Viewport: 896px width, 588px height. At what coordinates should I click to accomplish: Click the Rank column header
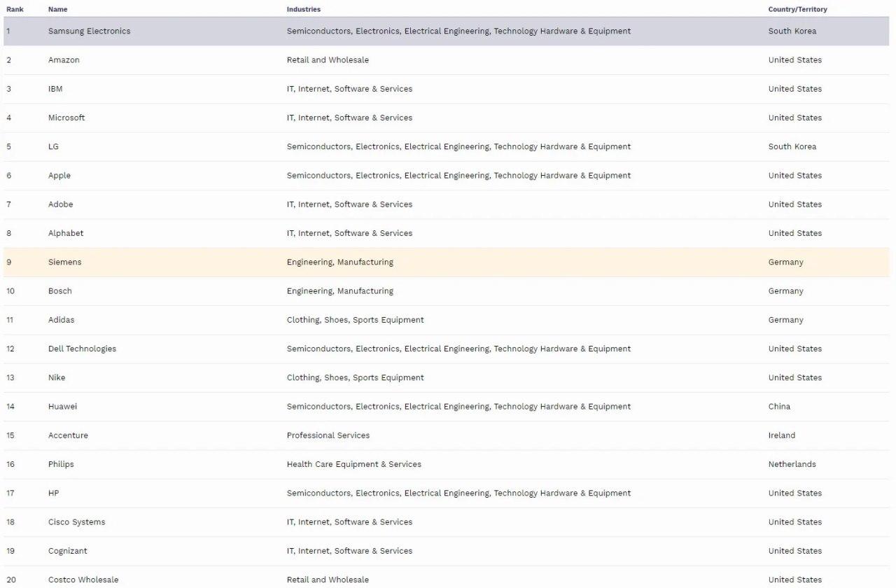click(15, 9)
